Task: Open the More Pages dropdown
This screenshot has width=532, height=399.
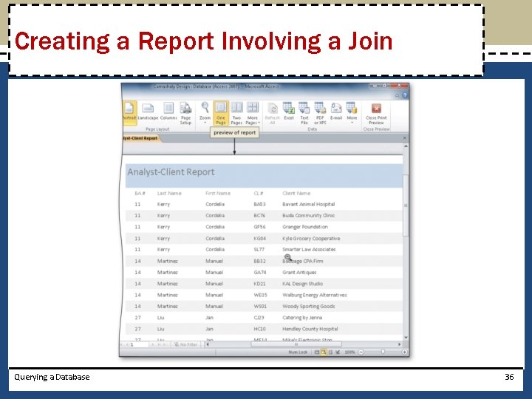Action: coord(253,113)
